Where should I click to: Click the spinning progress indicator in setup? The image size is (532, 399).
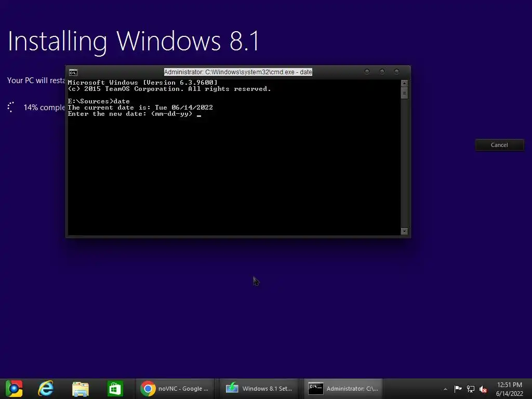(x=11, y=107)
